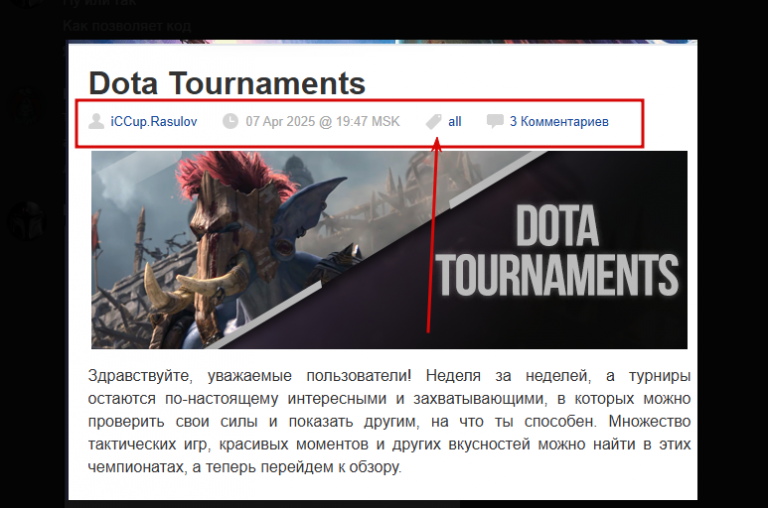Click the 'Dota Tournaments' article heading
Viewport: 768px width, 508px height.
coord(227,83)
